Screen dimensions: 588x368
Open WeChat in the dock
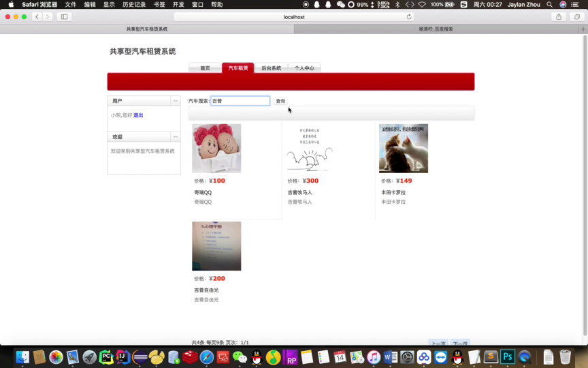[240, 357]
